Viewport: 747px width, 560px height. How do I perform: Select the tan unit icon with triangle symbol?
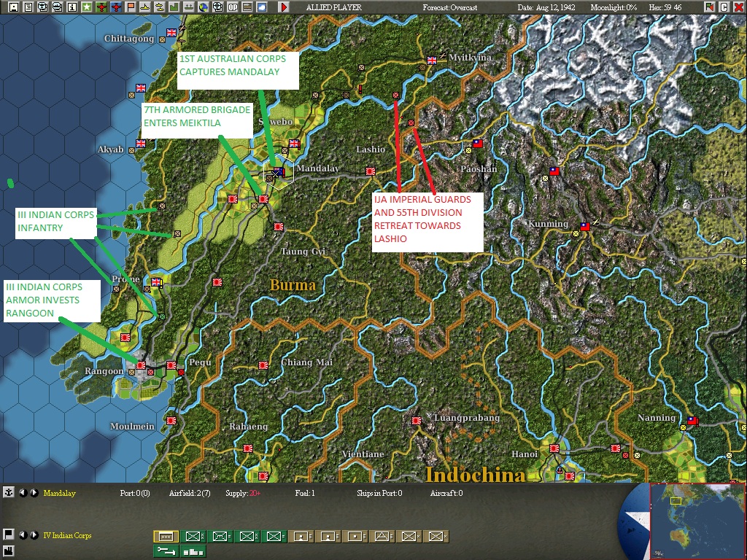[x=382, y=537]
